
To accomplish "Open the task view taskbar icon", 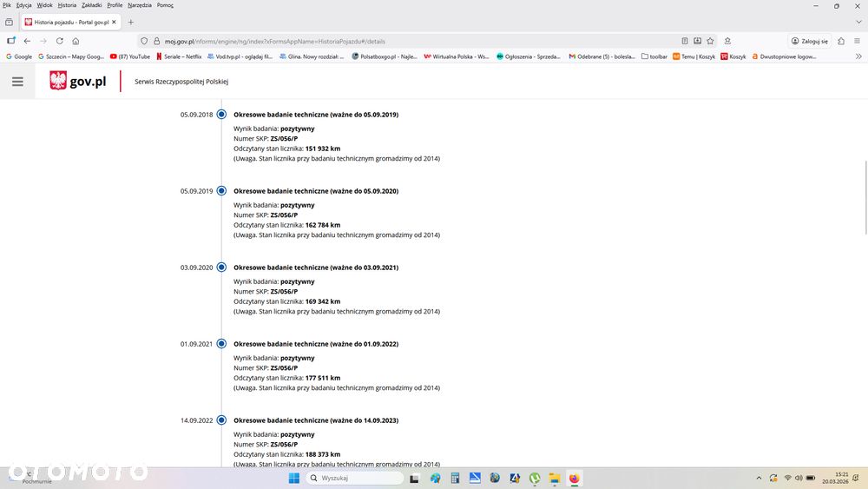I will [x=414, y=478].
